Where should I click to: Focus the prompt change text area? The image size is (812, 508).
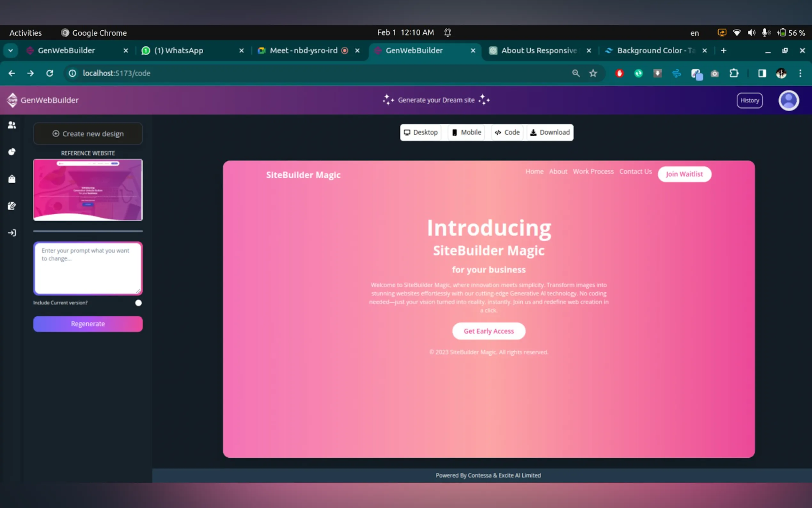click(x=88, y=268)
